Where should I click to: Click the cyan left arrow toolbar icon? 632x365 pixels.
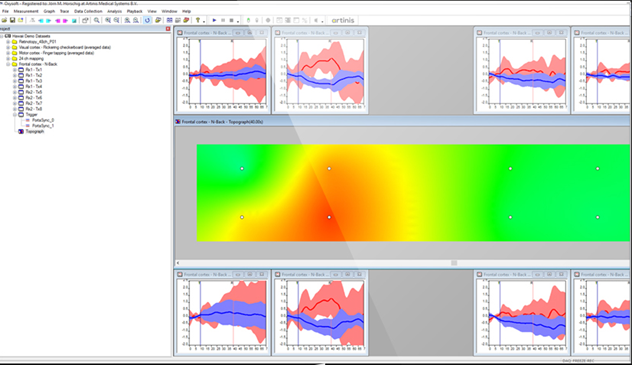[x=41, y=21]
